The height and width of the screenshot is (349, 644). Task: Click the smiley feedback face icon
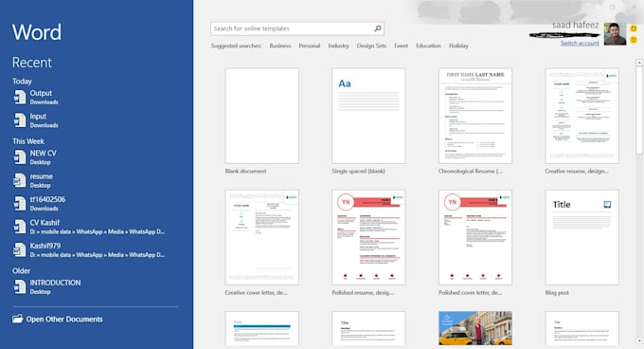tap(634, 28)
